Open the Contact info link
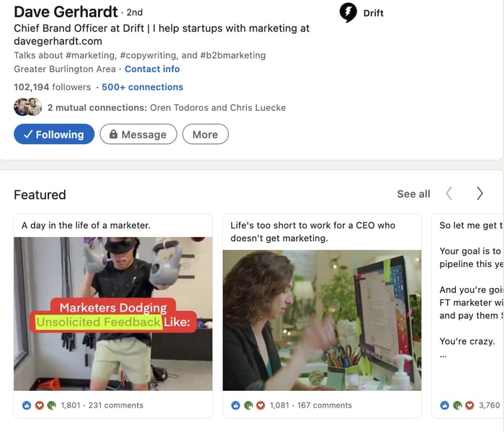The width and height of the screenshot is (504, 432). click(152, 69)
